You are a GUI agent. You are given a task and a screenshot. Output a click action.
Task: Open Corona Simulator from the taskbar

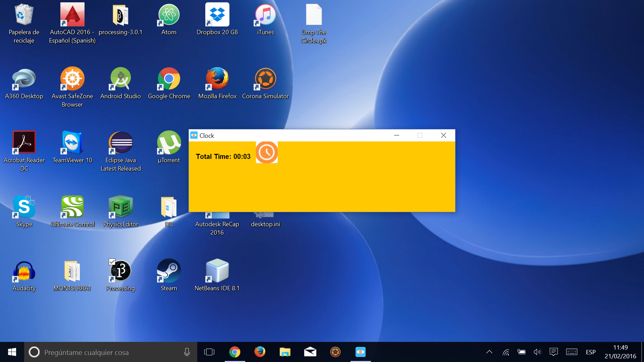[x=335, y=352]
